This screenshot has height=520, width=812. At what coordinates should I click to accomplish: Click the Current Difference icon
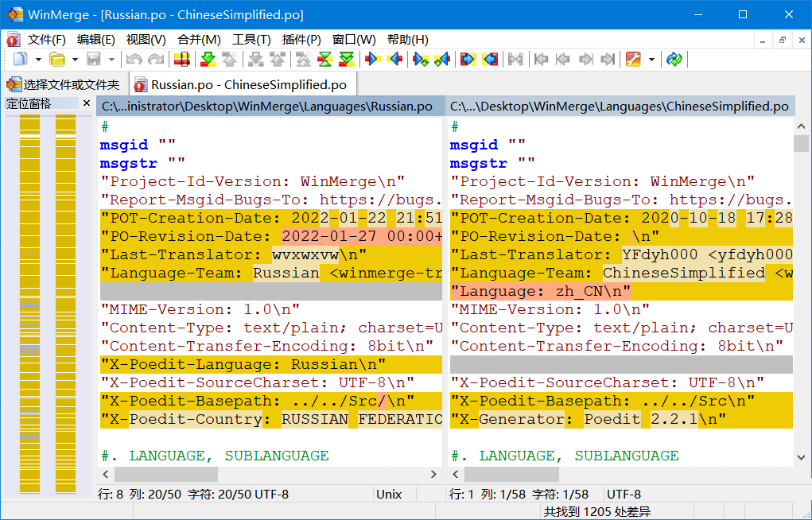click(x=324, y=60)
